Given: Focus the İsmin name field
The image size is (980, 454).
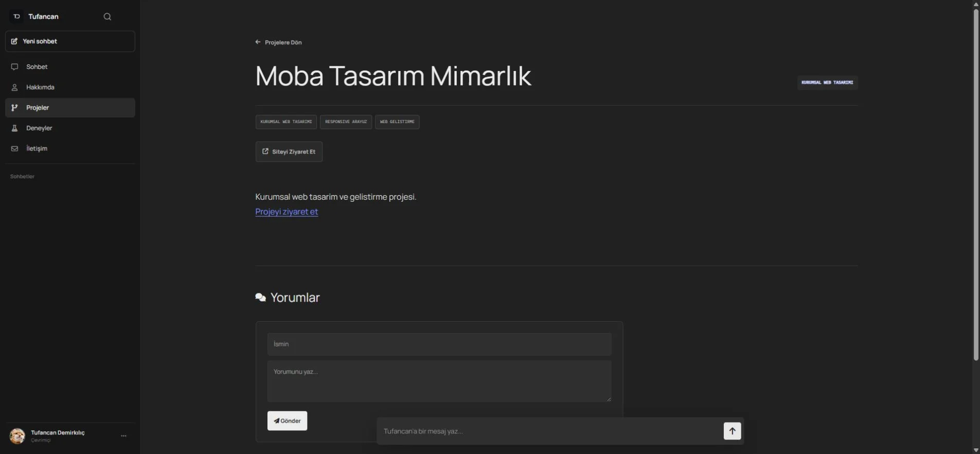Looking at the screenshot, I should [x=439, y=344].
